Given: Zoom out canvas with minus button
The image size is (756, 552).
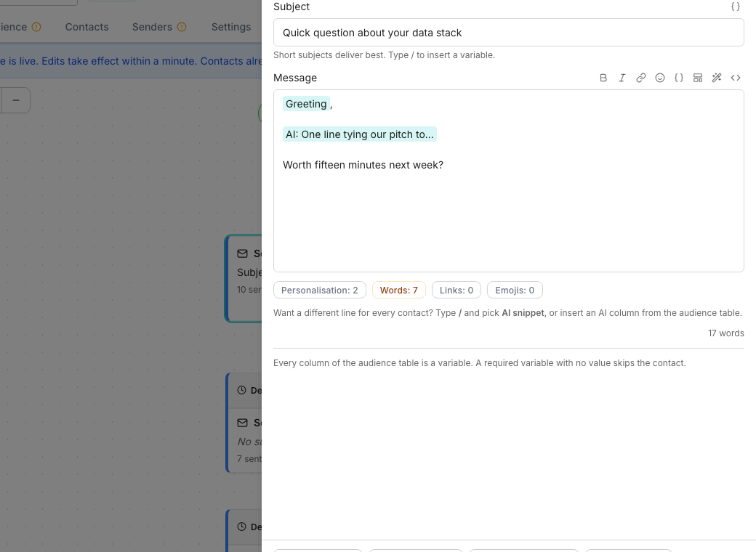Looking at the screenshot, I should point(15,100).
